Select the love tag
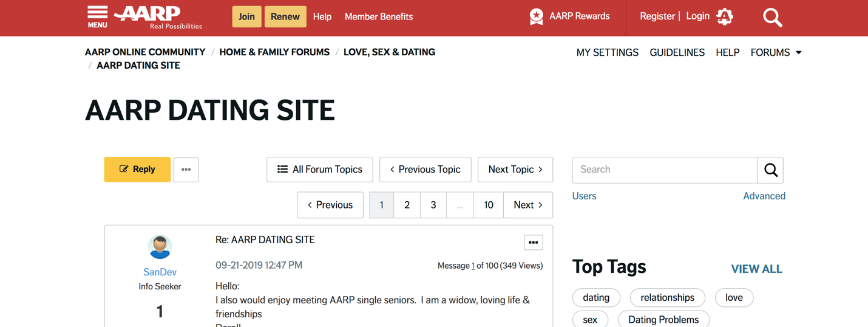Viewport: 868px width, 327px height. pyautogui.click(x=734, y=298)
